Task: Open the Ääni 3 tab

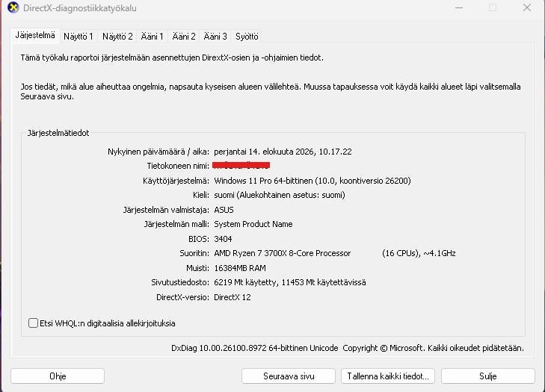Action: (215, 37)
